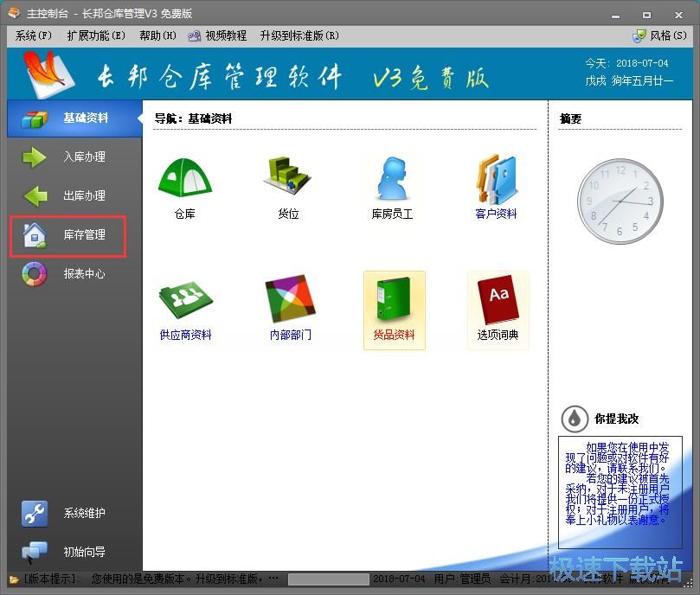This screenshot has height=595, width=700.
Task: Open the 货品资料 green binder icon
Action: [x=394, y=300]
